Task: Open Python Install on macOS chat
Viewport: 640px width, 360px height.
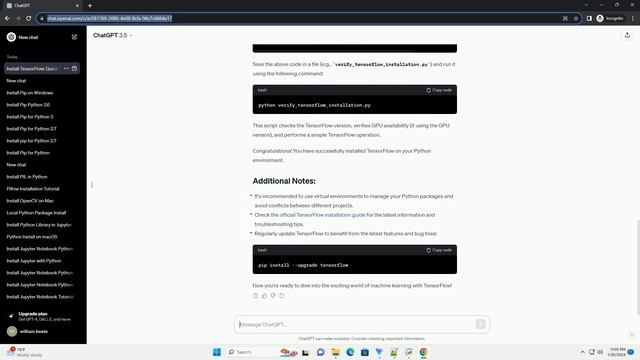Action: pos(32,237)
